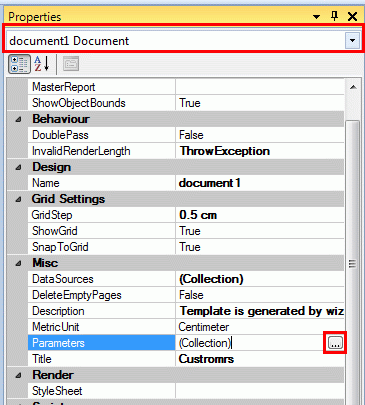Select the SnapToGrid property
This screenshot has width=365, height=405.
click(x=102, y=247)
